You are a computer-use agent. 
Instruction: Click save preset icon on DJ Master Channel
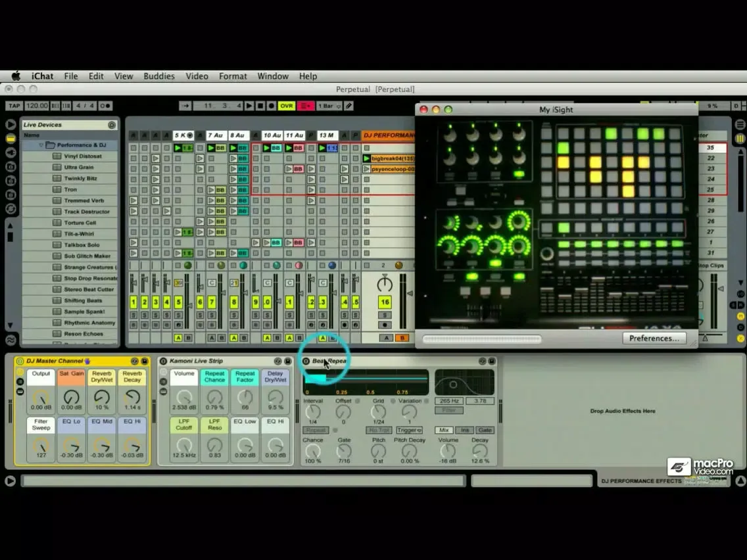(x=145, y=362)
